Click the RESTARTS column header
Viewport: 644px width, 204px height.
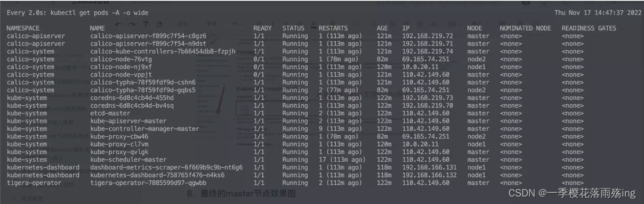point(333,28)
